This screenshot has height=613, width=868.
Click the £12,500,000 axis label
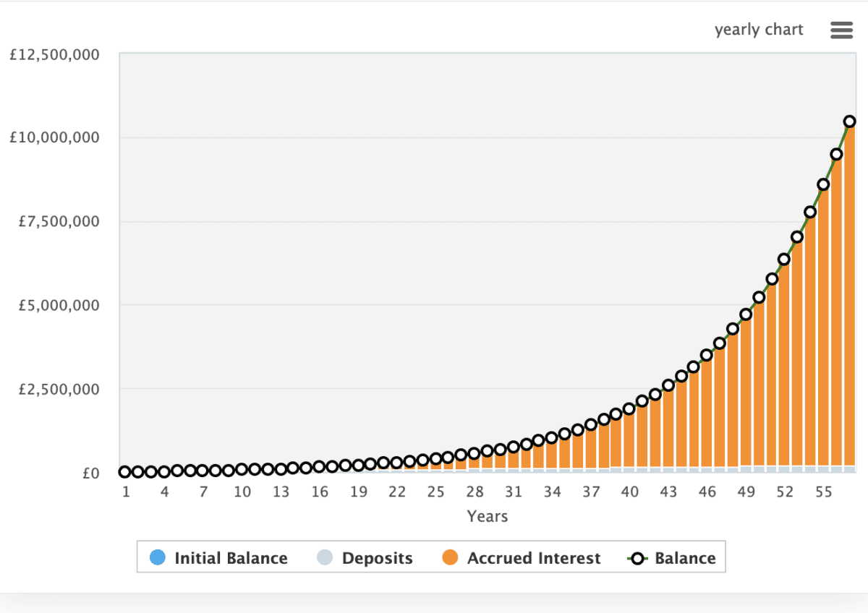tap(54, 54)
